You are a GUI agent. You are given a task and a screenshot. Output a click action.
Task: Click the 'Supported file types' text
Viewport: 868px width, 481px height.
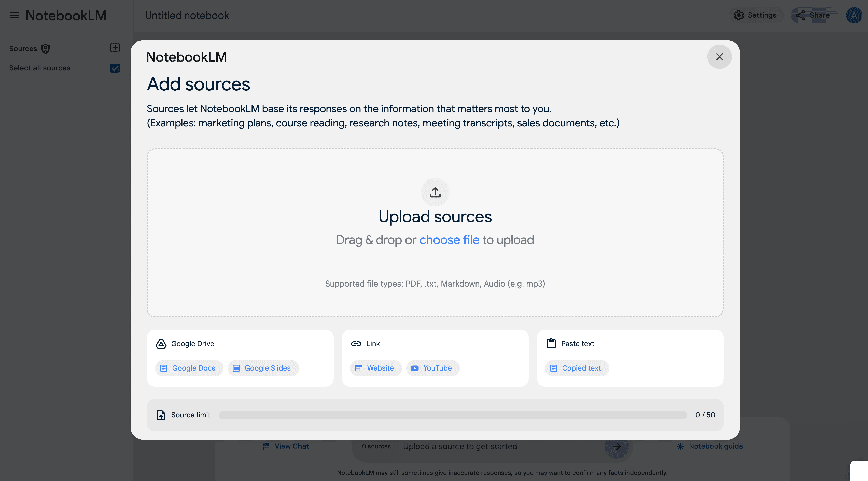tap(435, 284)
